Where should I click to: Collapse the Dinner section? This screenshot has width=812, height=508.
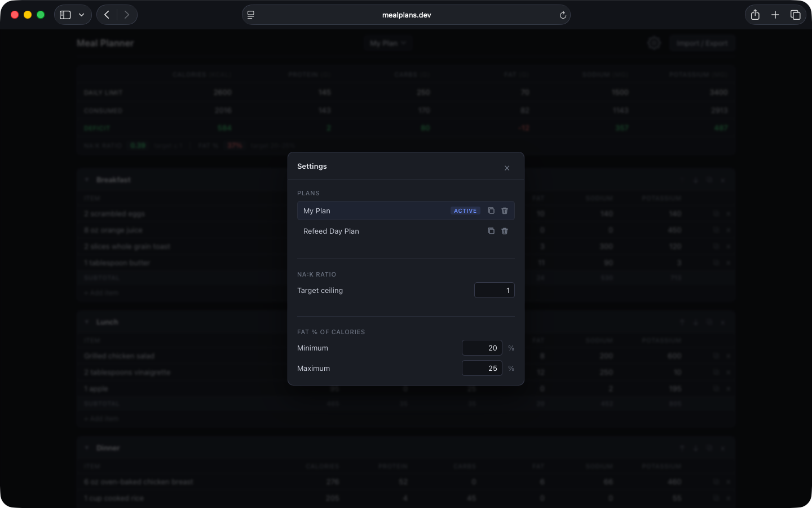point(87,448)
